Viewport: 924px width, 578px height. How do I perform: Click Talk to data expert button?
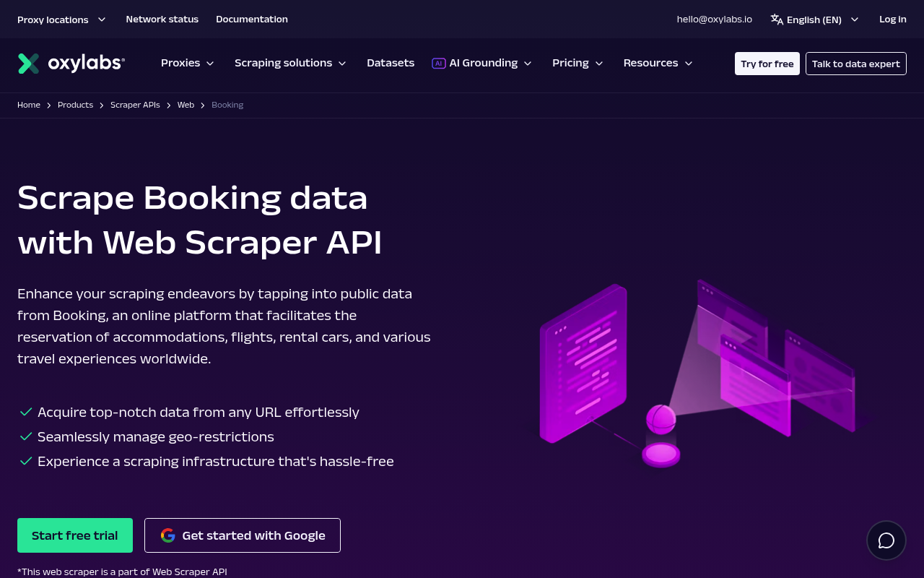[x=856, y=64]
